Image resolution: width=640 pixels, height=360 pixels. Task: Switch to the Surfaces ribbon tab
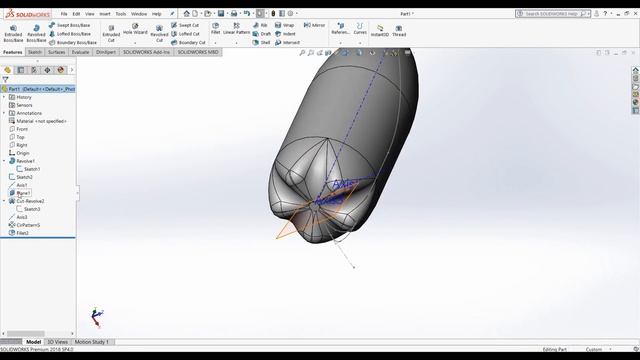pos(56,52)
